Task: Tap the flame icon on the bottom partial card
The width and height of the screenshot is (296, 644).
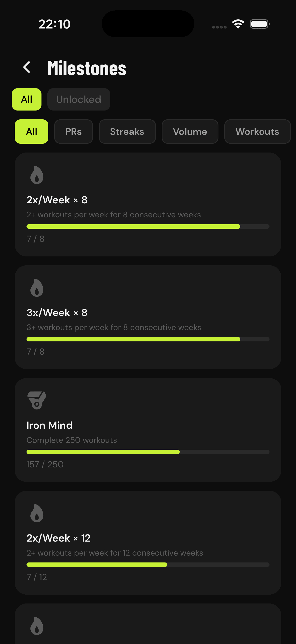Action: click(37, 626)
